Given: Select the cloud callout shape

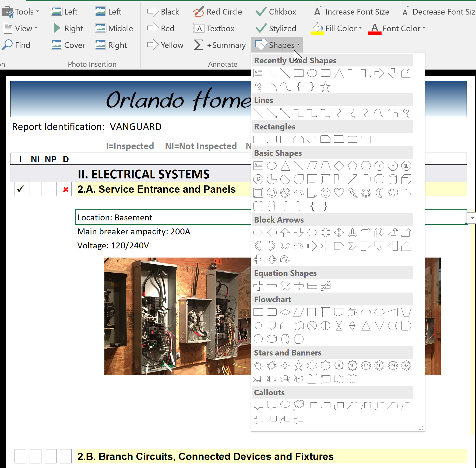Looking at the screenshot, I should point(298,405).
